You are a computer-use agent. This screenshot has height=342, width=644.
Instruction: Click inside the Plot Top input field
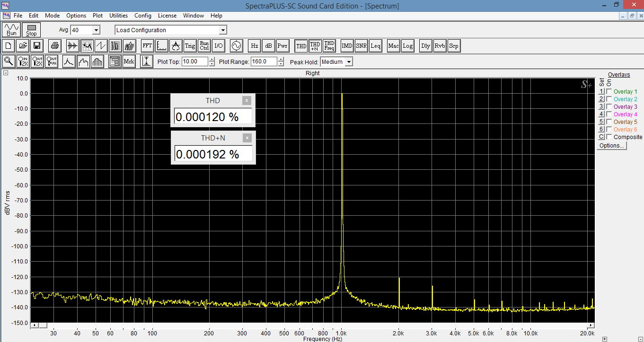[195, 61]
